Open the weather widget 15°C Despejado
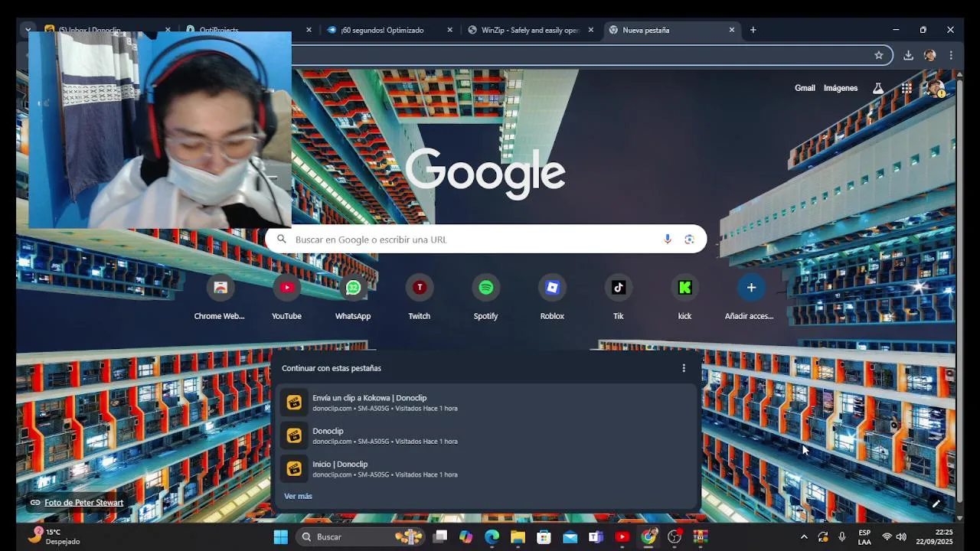 pos(54,536)
